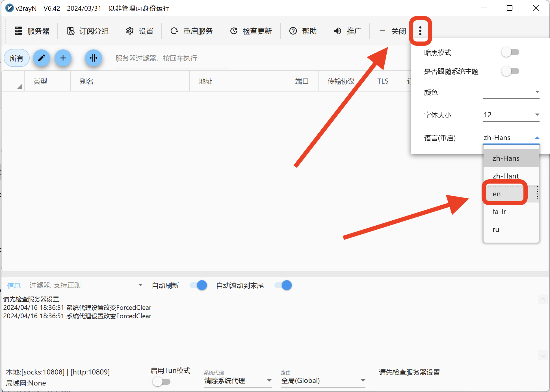Click the blue plus add button
The width and height of the screenshot is (550, 392).
point(63,58)
